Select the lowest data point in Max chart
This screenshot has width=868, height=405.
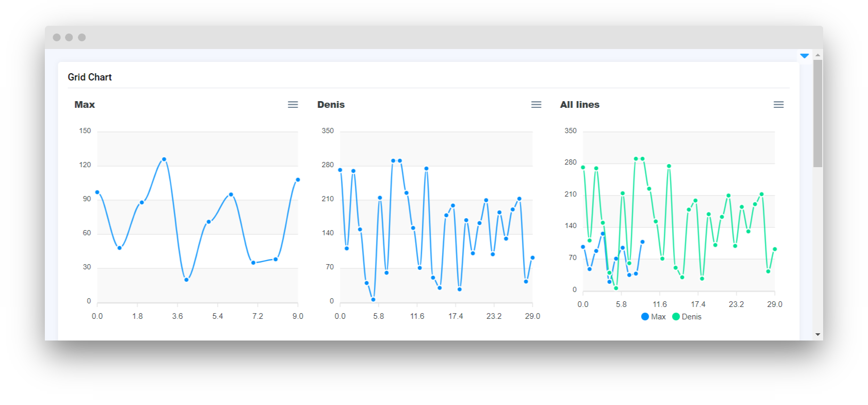click(x=187, y=280)
